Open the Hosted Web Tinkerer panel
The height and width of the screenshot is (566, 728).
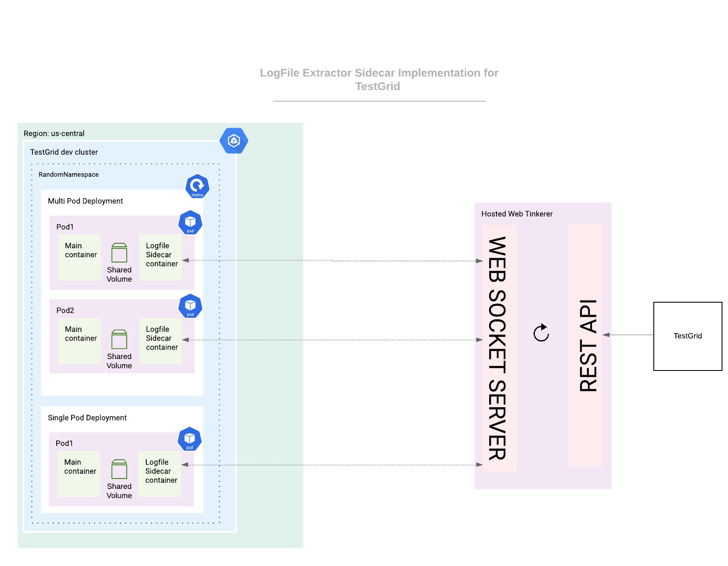click(517, 214)
